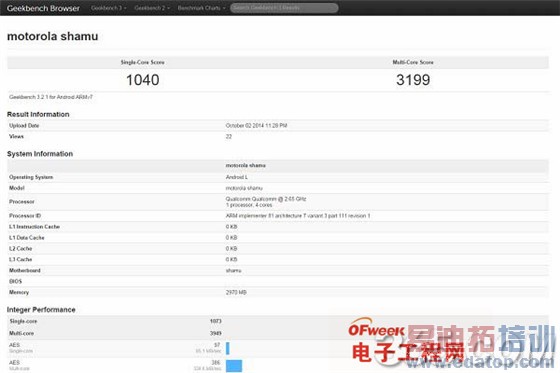The height and width of the screenshot is (373, 560).
Task: Select the Model value motorola shamu
Action: coord(244,188)
